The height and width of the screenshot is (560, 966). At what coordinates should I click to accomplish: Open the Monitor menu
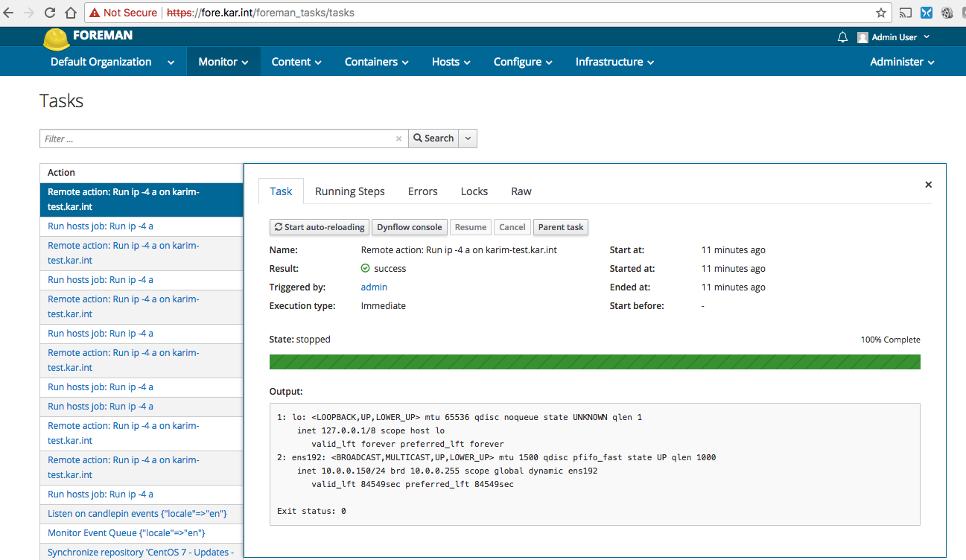(x=223, y=62)
